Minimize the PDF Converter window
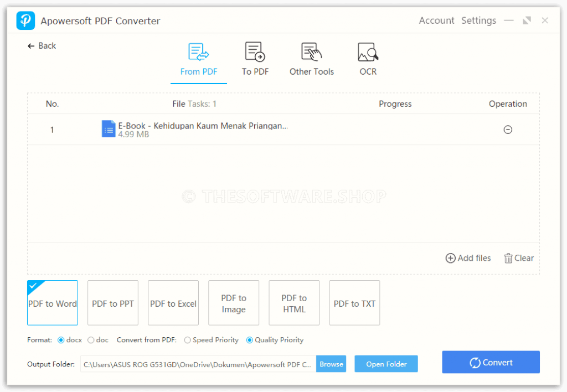Image resolution: width=567 pixels, height=392 pixels. pyautogui.click(x=509, y=20)
